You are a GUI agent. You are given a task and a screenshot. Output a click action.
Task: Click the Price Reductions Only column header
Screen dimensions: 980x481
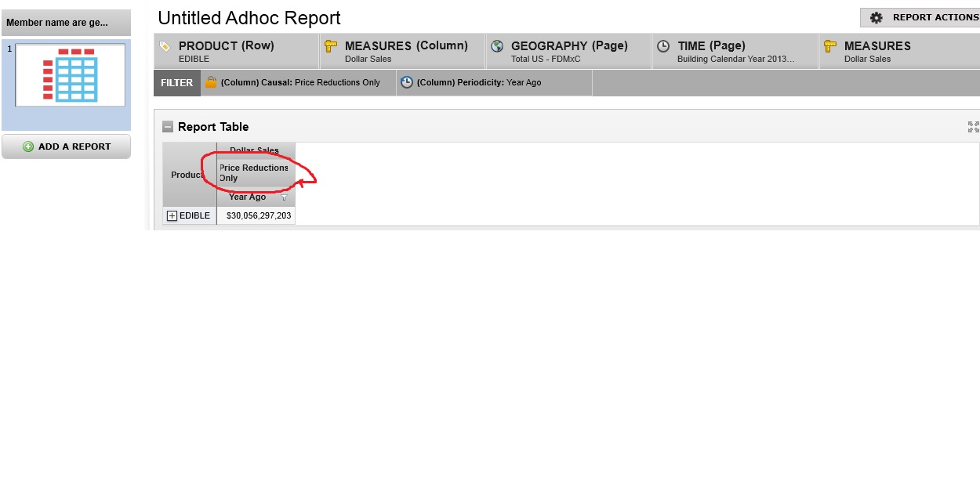coord(254,173)
